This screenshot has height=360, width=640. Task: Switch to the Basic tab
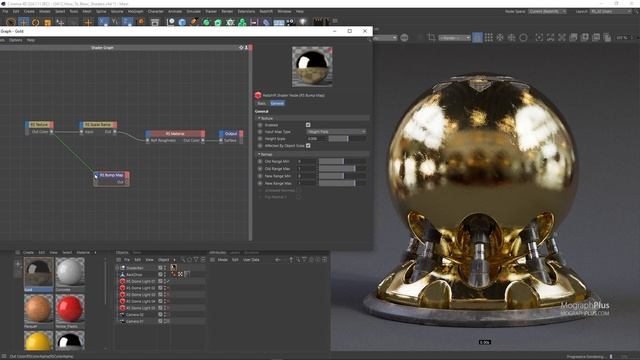[262, 104]
